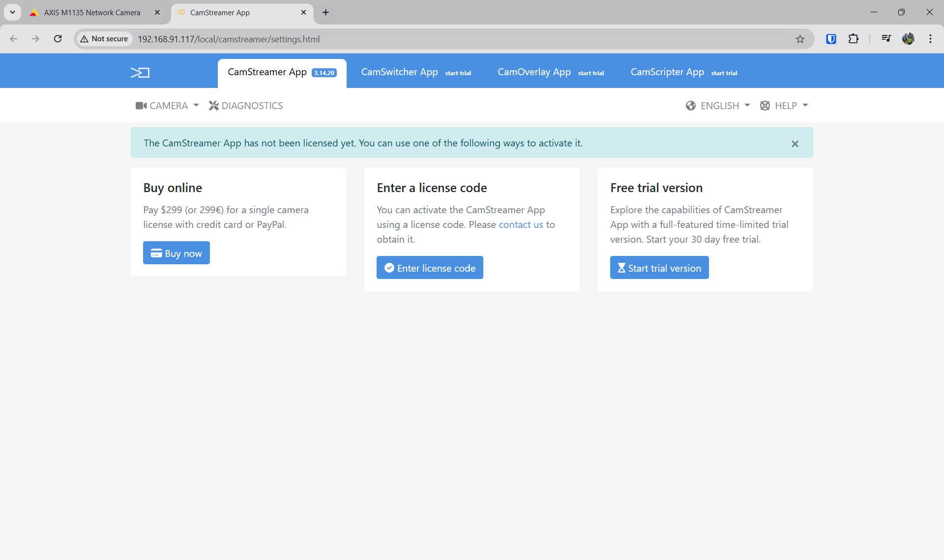Open the Extensions puzzle icon menu
Image resolution: width=944 pixels, height=560 pixels.
[x=854, y=39]
